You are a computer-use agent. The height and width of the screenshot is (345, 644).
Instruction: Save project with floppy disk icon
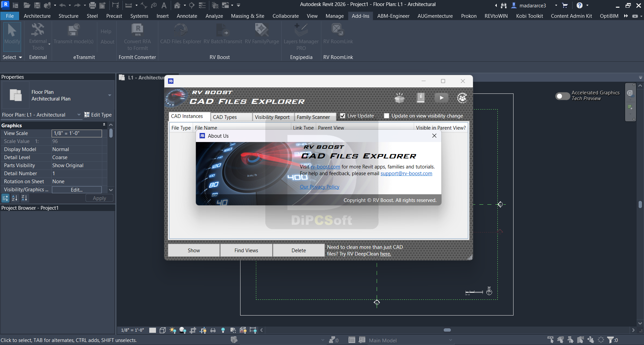click(x=37, y=5)
